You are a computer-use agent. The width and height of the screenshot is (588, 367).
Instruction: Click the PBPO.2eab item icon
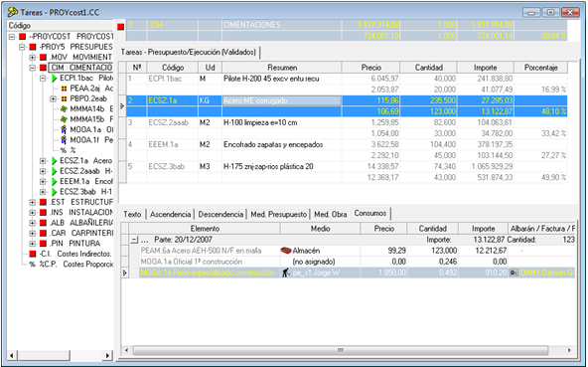[x=65, y=98]
